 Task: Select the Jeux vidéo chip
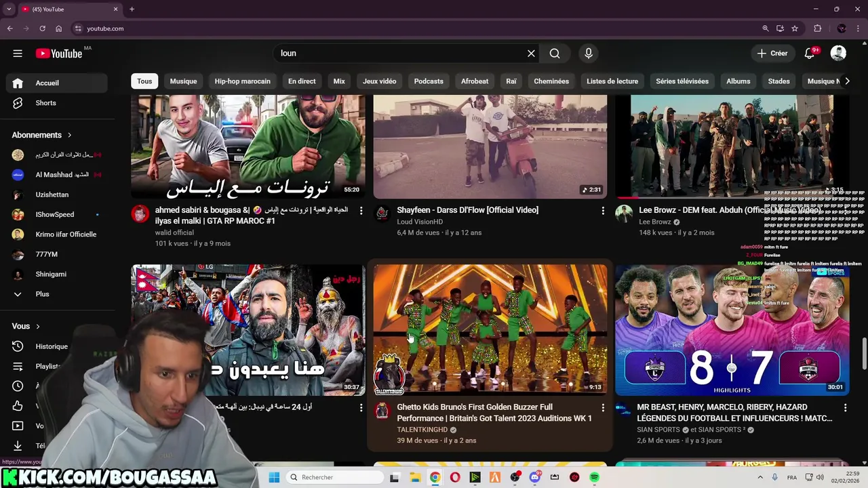(x=379, y=81)
